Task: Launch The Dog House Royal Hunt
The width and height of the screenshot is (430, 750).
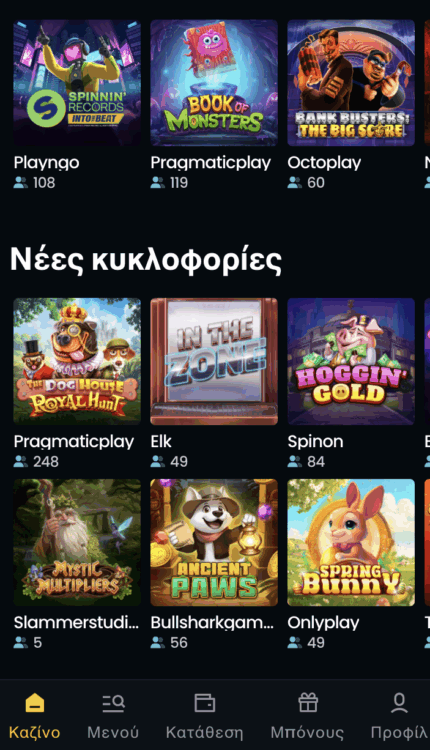Action: (x=77, y=361)
